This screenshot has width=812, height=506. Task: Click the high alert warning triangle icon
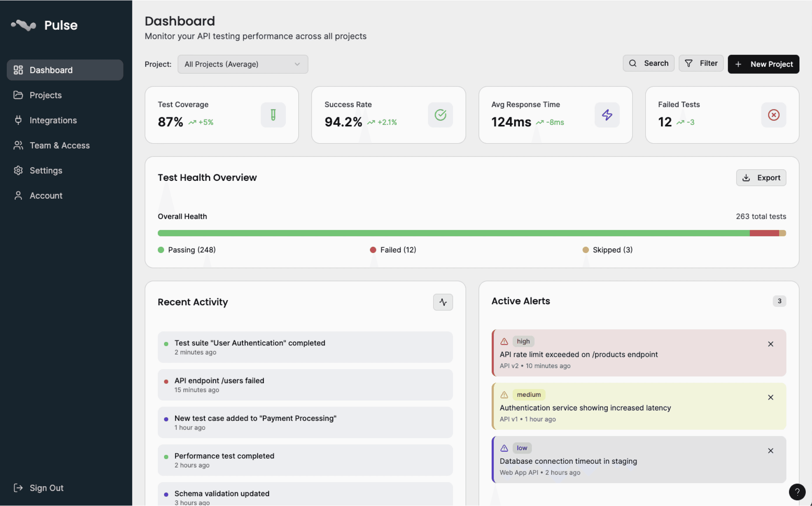(504, 341)
